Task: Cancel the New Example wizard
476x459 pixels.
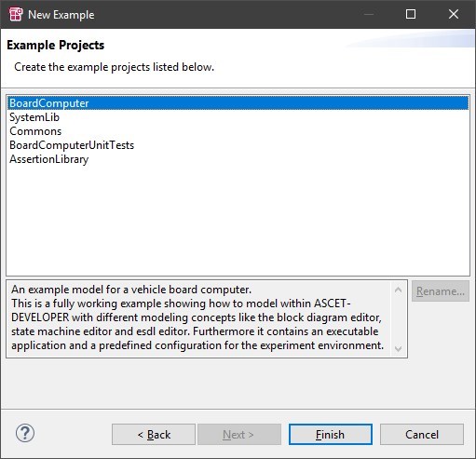Action: click(x=422, y=434)
